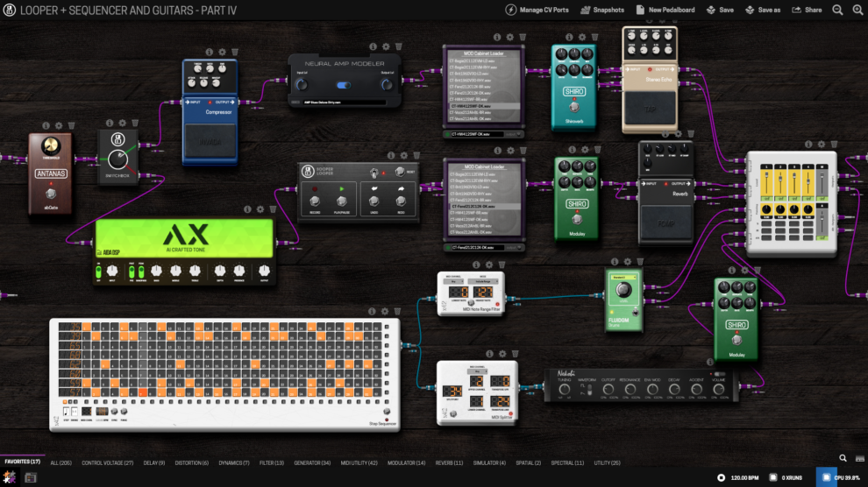This screenshot has width=868, height=487.
Task: Click the zoom in magnifier icon
Action: (857, 10)
